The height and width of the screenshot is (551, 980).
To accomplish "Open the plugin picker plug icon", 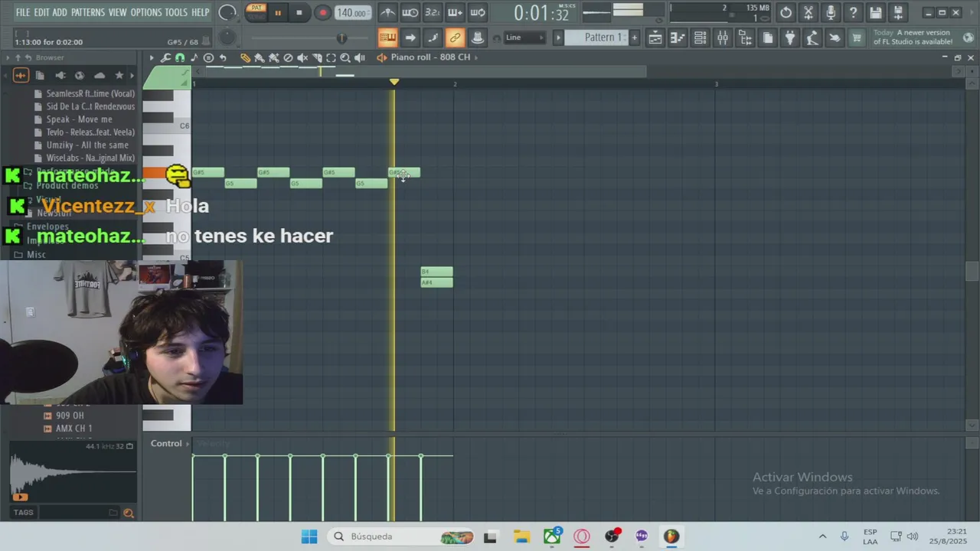I will point(790,37).
